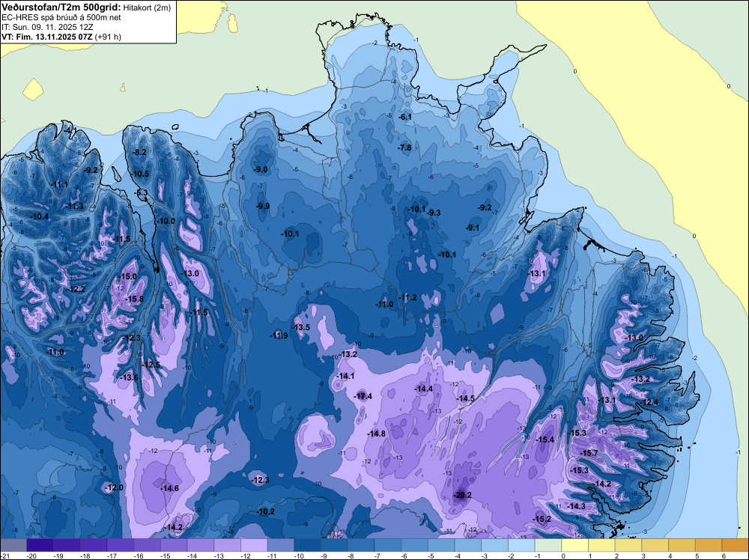Click the -12.2 temperature label
This screenshot has height=560, width=749.
pos(76,289)
